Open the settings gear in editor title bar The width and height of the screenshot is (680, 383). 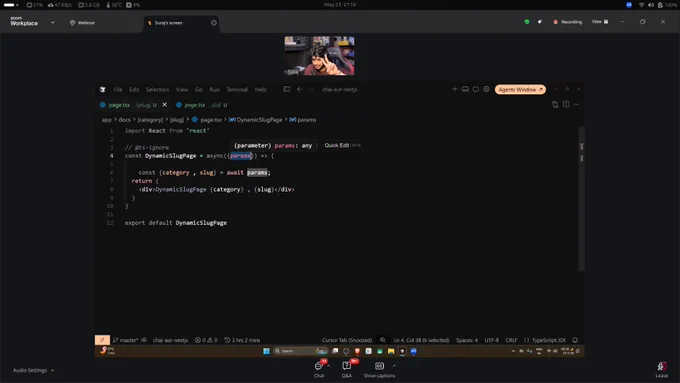(x=487, y=89)
